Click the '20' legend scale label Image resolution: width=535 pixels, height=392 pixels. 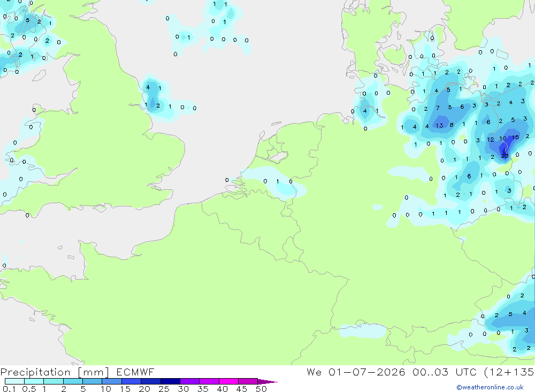coord(144,389)
